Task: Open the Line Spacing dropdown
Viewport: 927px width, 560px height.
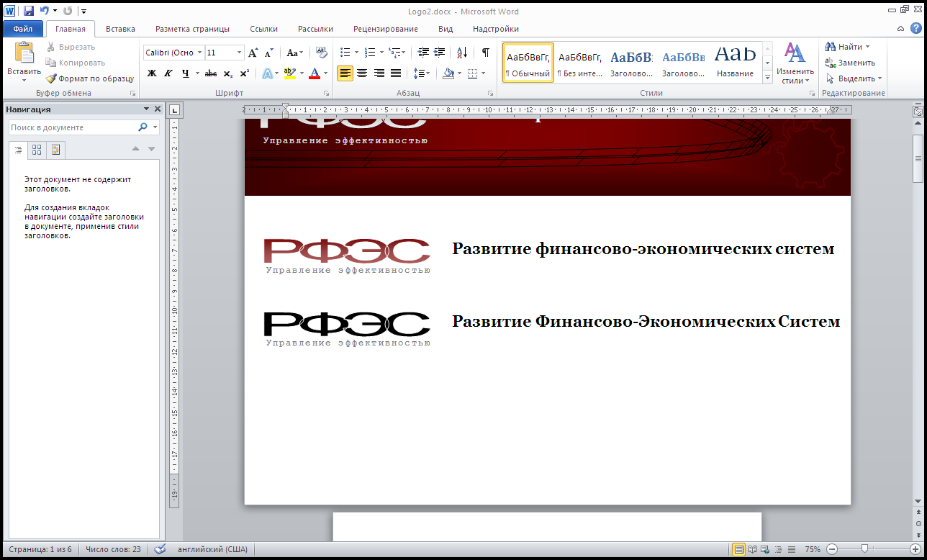Action: pyautogui.click(x=422, y=73)
